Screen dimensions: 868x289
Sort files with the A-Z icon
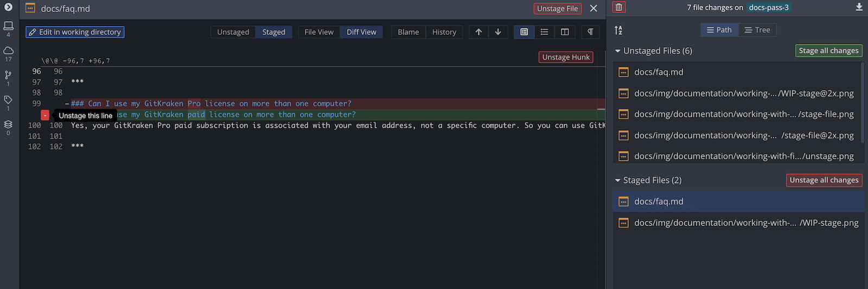click(618, 30)
